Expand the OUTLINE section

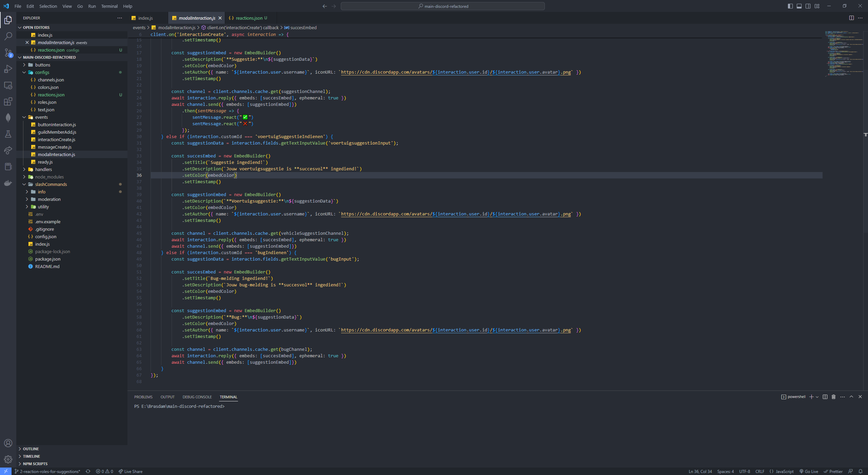(x=31, y=449)
